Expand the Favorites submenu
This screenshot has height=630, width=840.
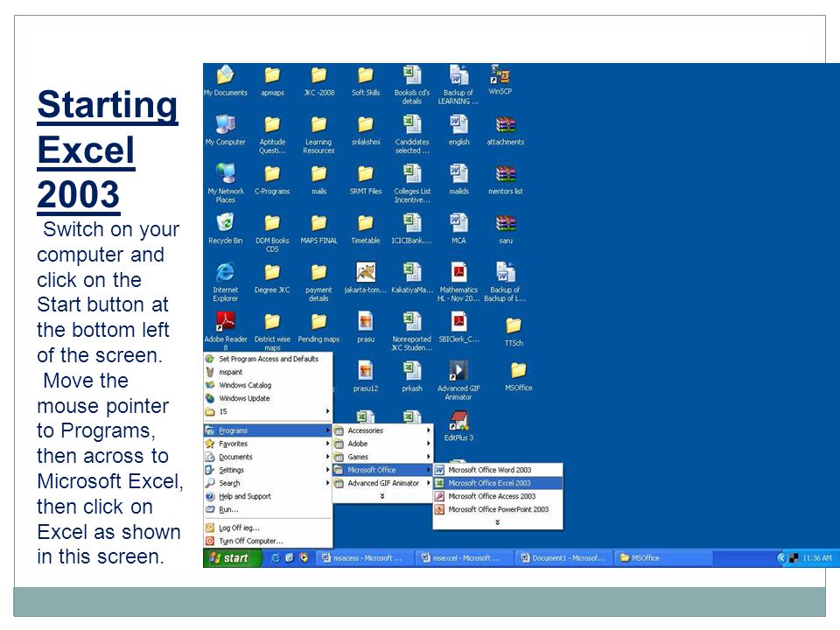(268, 444)
